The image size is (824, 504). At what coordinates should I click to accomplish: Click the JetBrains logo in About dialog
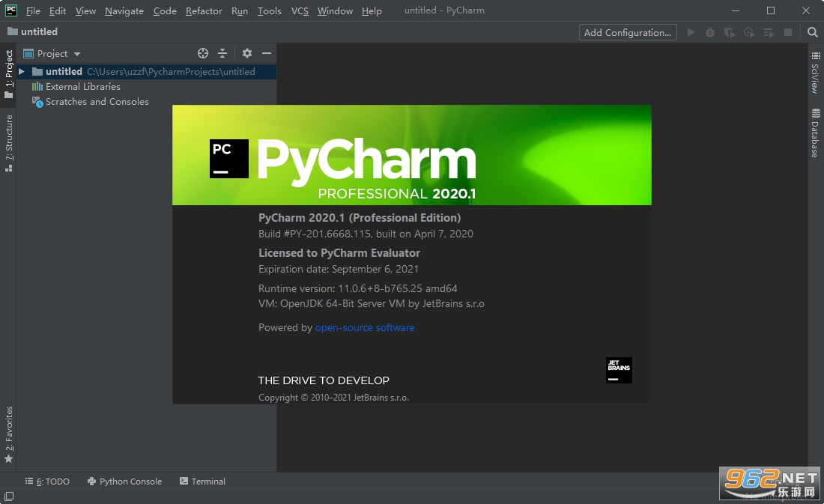coord(619,371)
